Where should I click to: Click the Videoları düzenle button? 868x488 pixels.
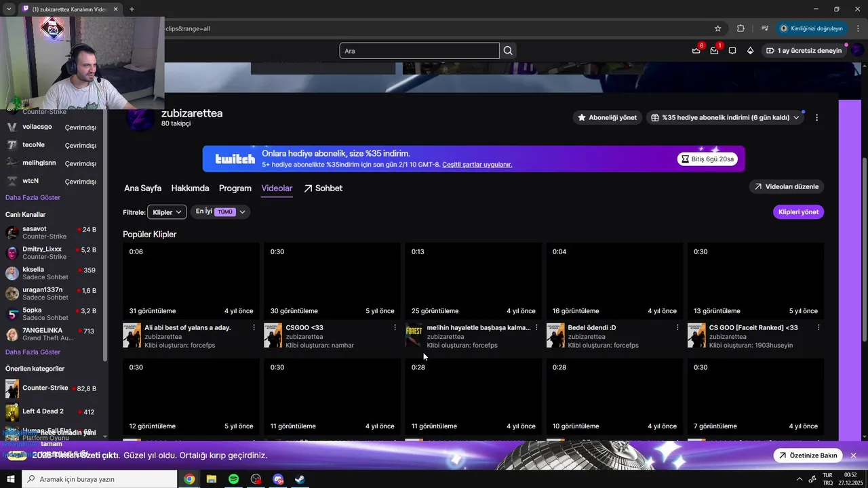tap(787, 186)
